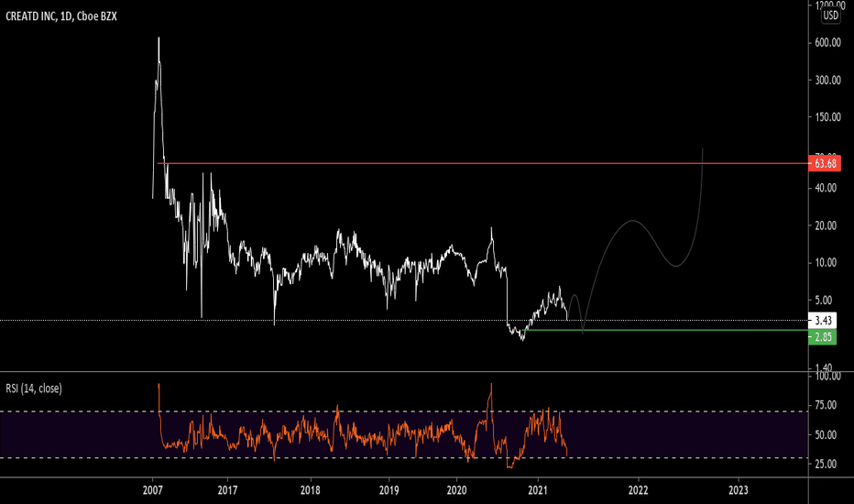Image resolution: width=854 pixels, height=504 pixels.
Task: Click the 2022 label on time axis
Action: pyautogui.click(x=639, y=490)
